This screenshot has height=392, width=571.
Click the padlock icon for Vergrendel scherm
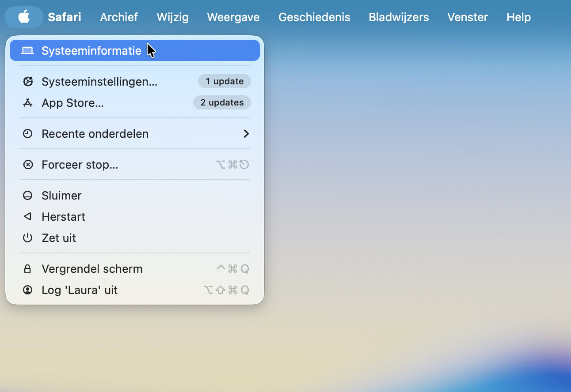[x=28, y=269]
